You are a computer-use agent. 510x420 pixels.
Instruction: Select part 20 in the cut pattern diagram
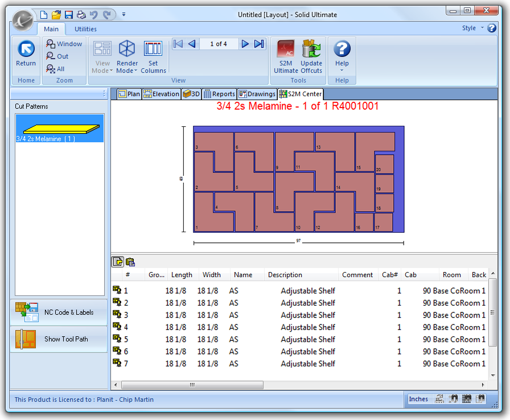click(384, 163)
